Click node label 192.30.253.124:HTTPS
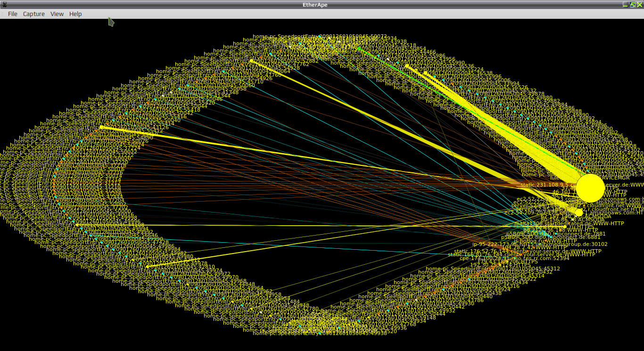 tap(500, 265)
